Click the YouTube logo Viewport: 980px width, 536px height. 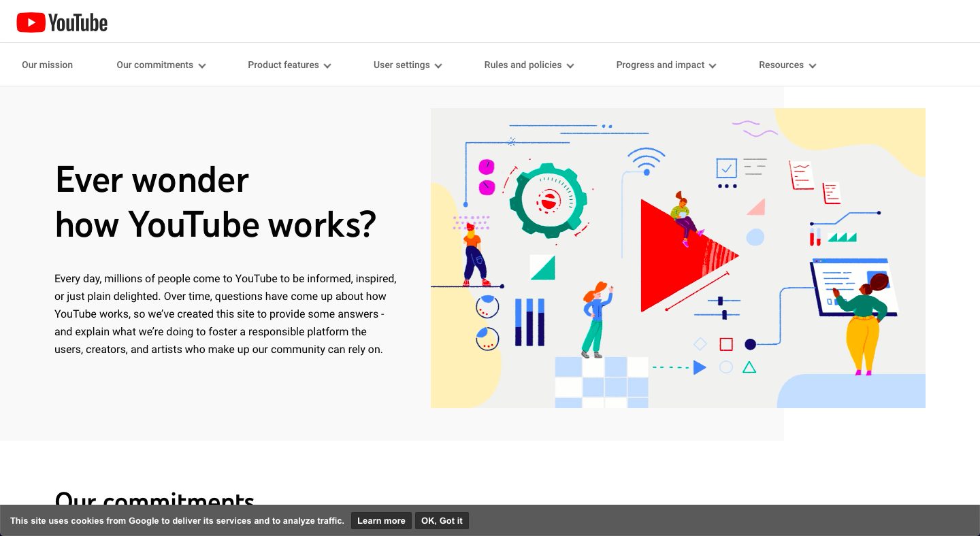(x=62, y=22)
